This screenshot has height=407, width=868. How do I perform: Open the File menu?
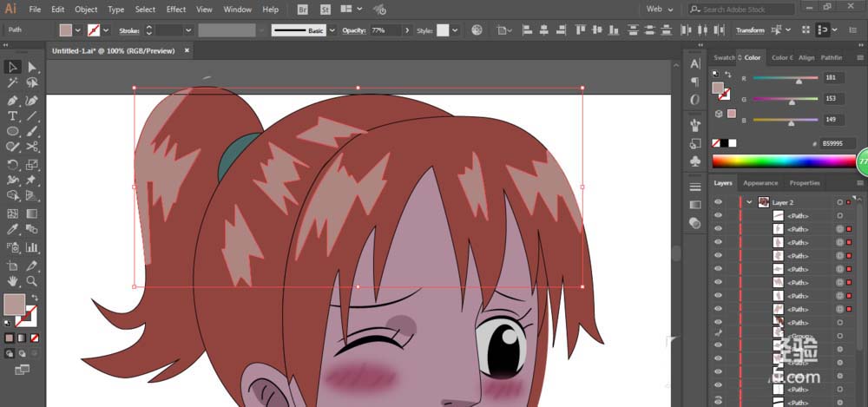pyautogui.click(x=35, y=10)
